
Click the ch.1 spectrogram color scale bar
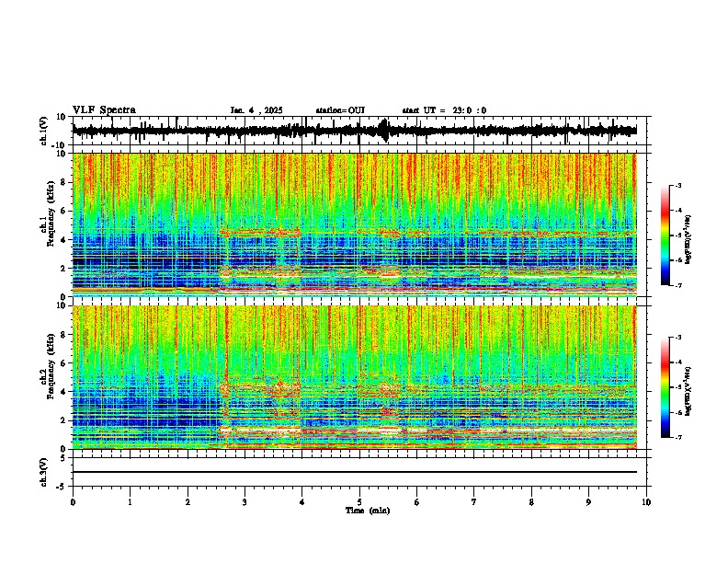(665, 236)
